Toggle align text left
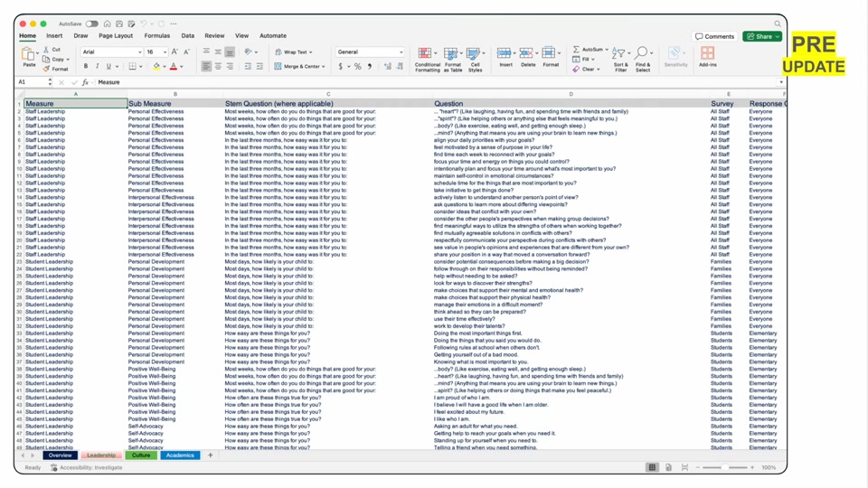868x488 pixels. (206, 66)
